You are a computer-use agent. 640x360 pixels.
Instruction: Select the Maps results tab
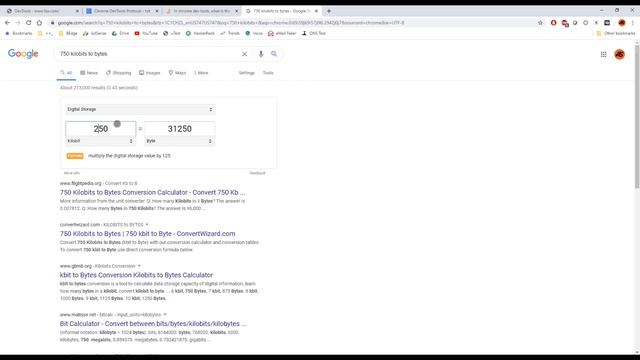[177, 73]
